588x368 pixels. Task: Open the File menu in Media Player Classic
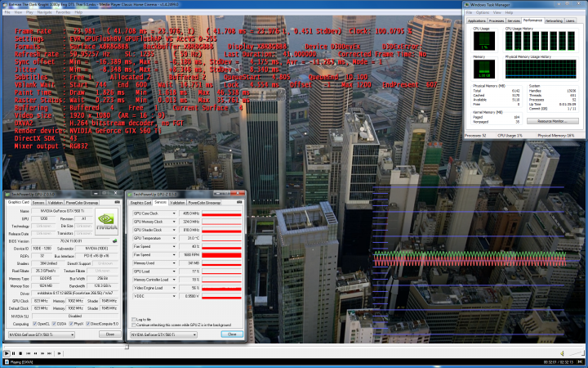7,12
